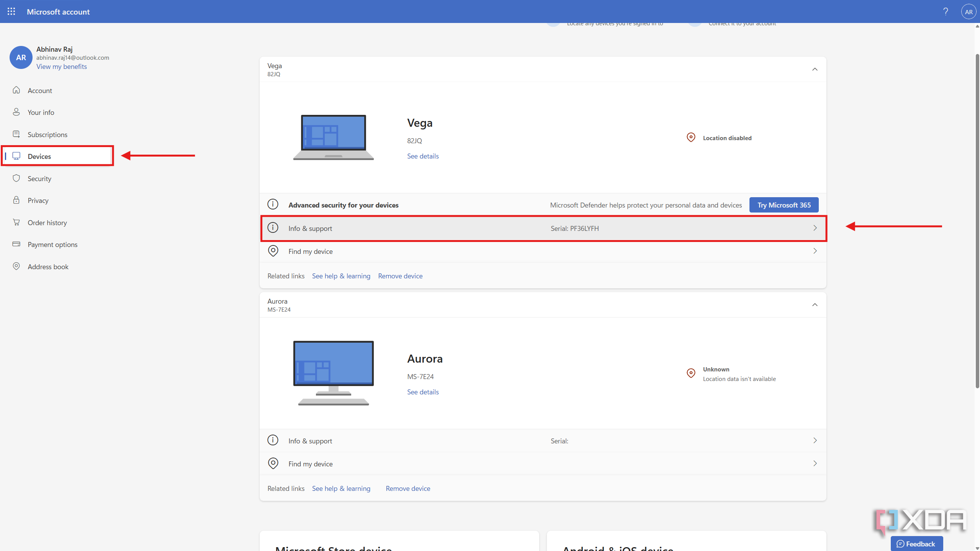Click the Vega laptop image

coord(333,137)
